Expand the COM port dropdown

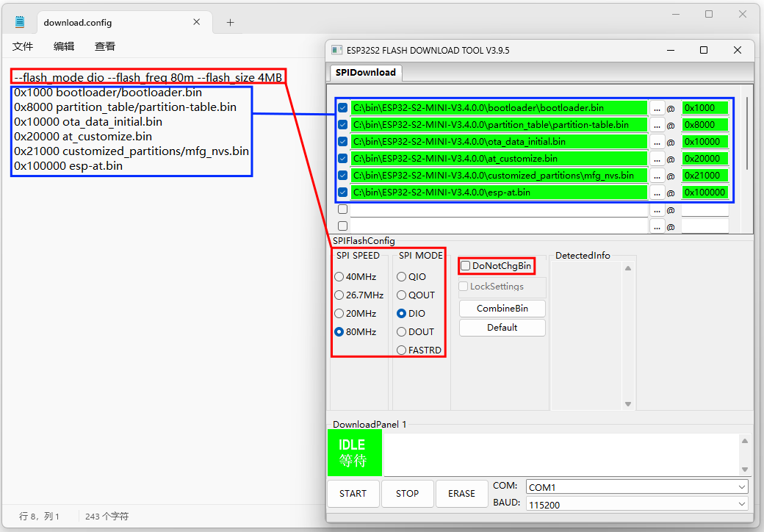click(x=740, y=487)
